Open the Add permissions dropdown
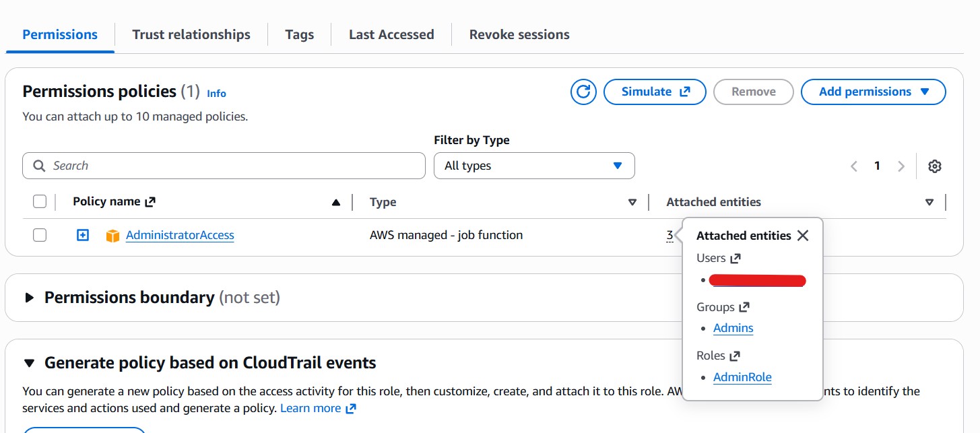 [x=873, y=92]
